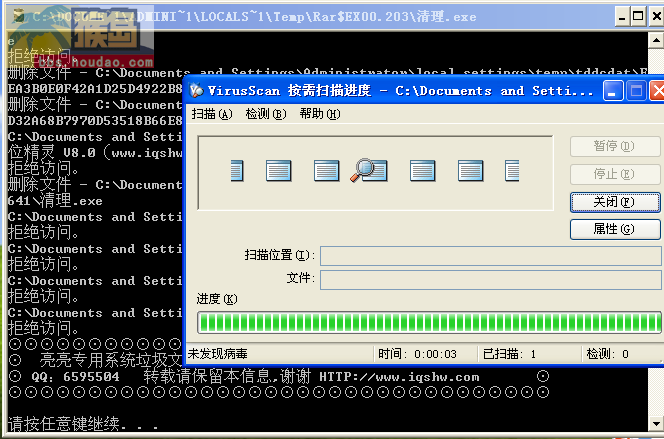Click the green scan progress bar
The height and width of the screenshot is (439, 664).
coord(429,323)
